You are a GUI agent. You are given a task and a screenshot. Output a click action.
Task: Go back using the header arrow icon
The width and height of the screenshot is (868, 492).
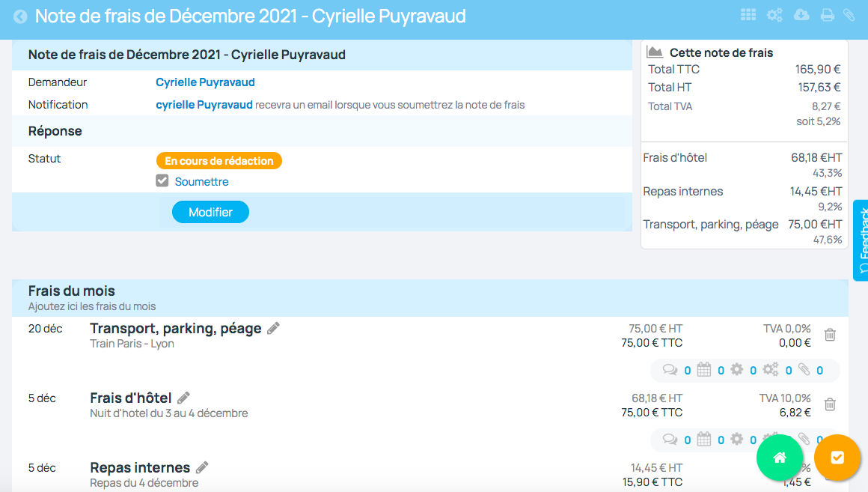(20, 16)
